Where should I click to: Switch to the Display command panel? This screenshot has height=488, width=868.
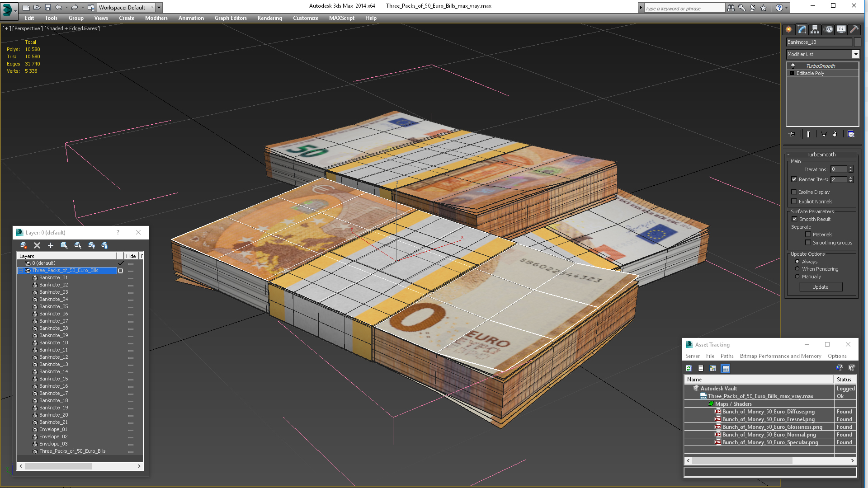tap(841, 29)
